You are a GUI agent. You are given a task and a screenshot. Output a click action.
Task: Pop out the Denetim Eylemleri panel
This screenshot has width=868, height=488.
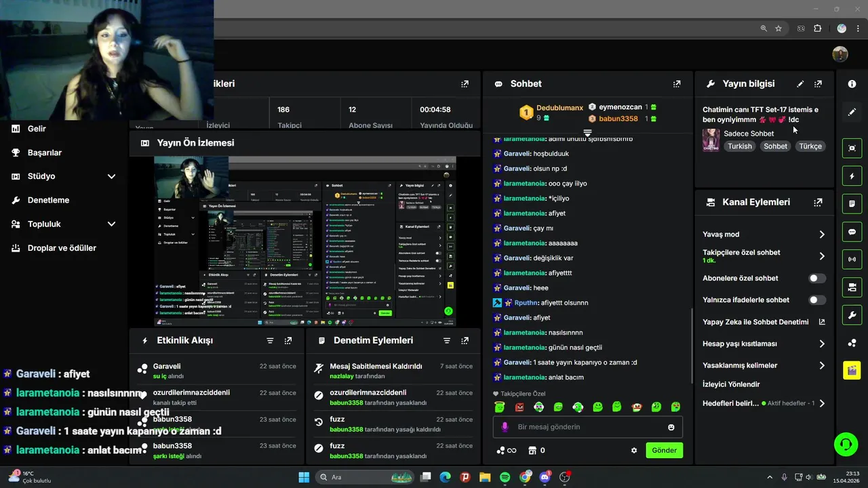465,340
